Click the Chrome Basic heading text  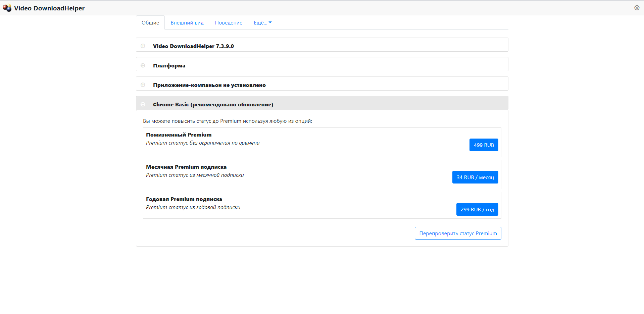coord(213,104)
